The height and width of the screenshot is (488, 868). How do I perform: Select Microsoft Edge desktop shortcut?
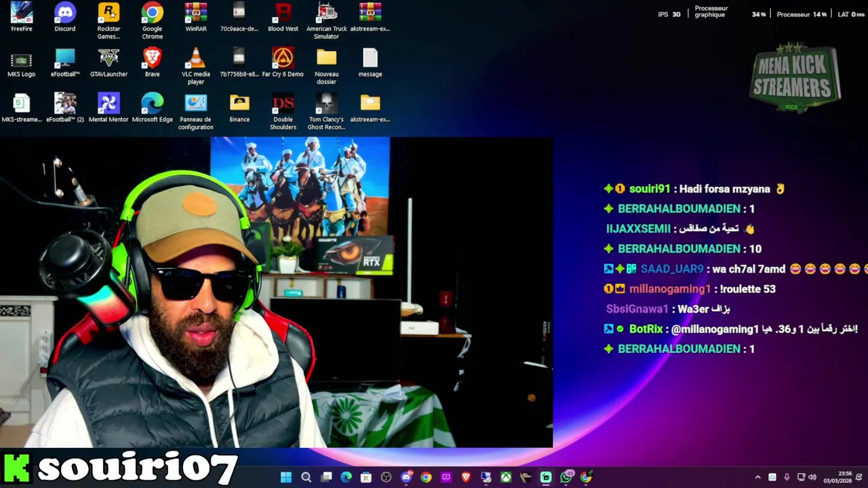152,108
